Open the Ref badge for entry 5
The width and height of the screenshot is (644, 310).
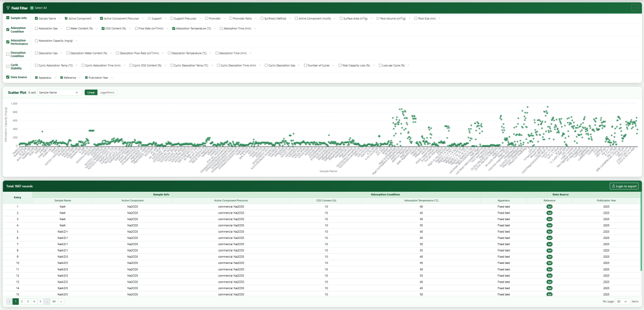549,231
